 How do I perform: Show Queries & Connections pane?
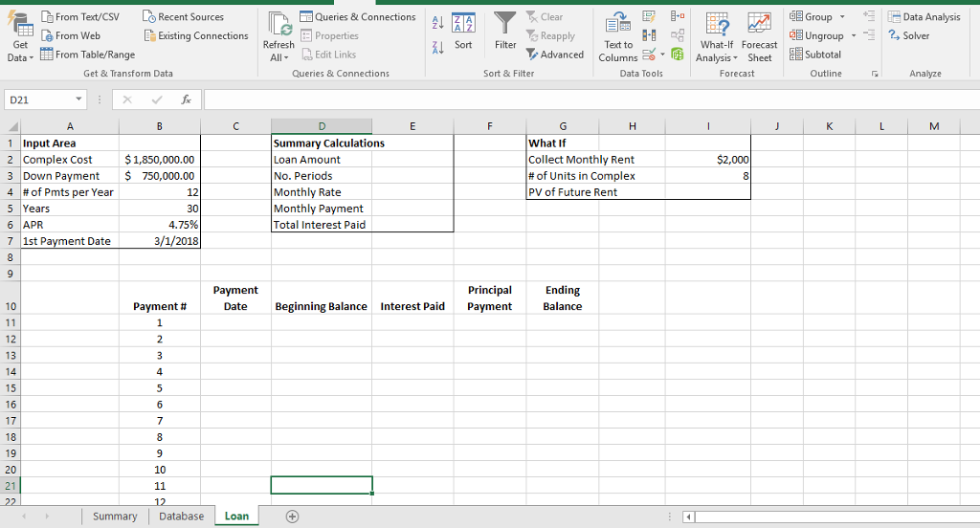(x=358, y=17)
